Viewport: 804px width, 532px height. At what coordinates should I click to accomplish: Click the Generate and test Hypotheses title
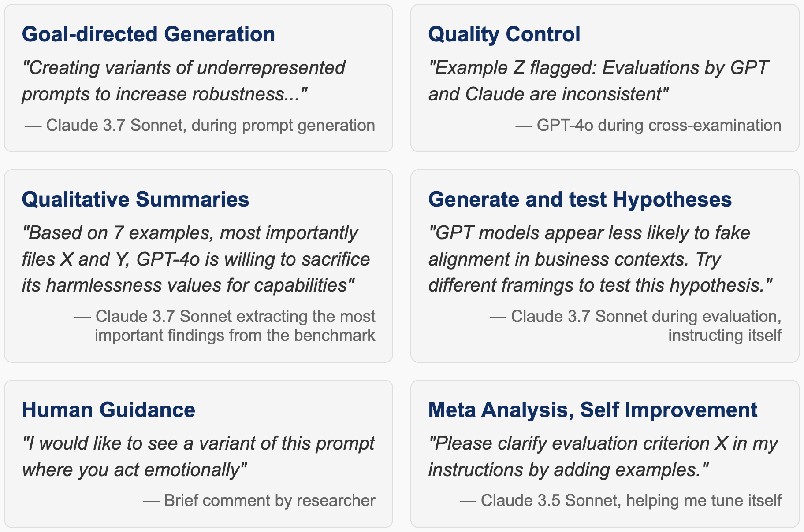tap(580, 199)
